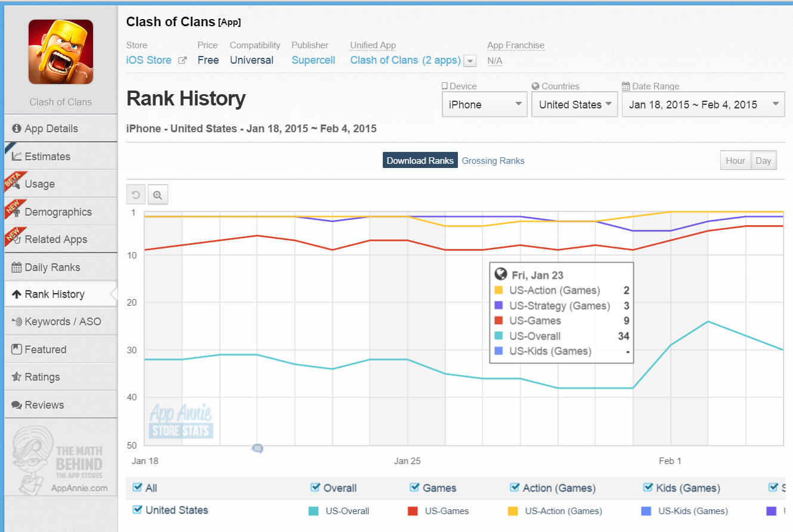Image resolution: width=793 pixels, height=532 pixels.
Task: Click the Reviews speech bubble icon
Action: coord(17,405)
